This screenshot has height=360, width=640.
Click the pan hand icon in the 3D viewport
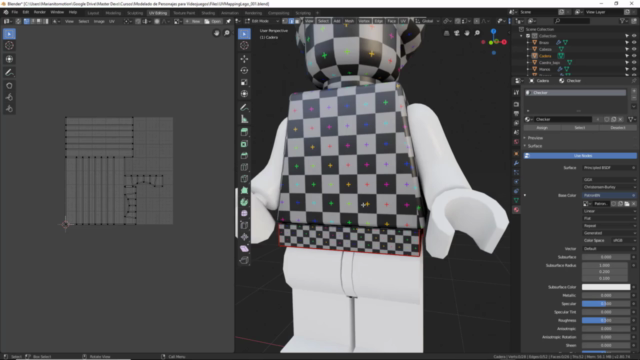pyautogui.click(x=467, y=33)
